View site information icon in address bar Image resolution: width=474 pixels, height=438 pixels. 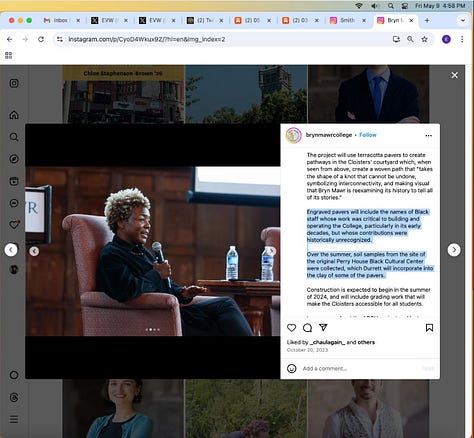click(x=60, y=39)
